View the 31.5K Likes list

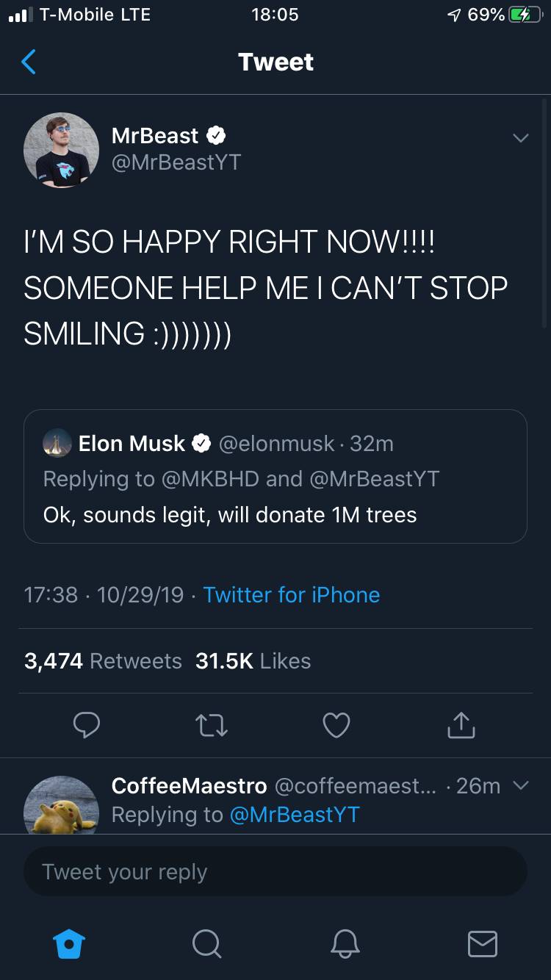pyautogui.click(x=253, y=660)
